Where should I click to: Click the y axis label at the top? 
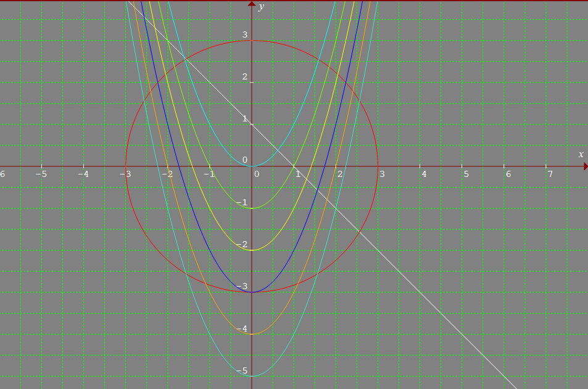(x=262, y=7)
